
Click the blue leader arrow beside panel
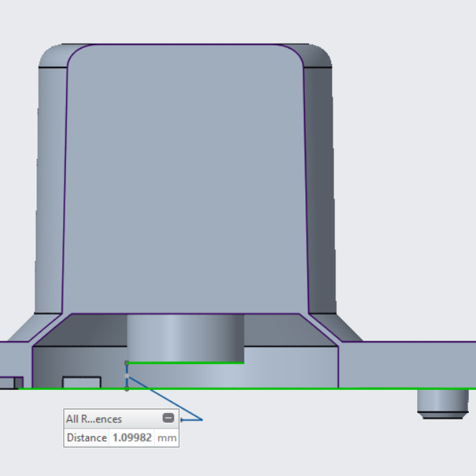pos(192,419)
